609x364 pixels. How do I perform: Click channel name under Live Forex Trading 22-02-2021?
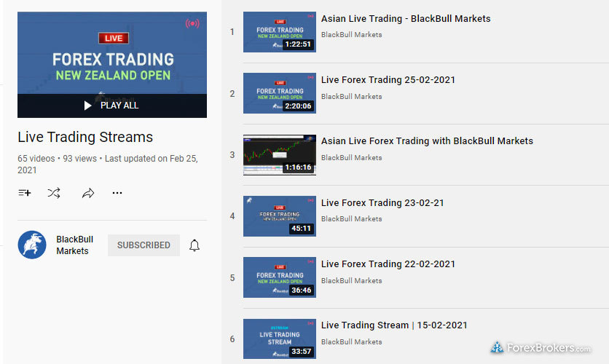click(352, 280)
